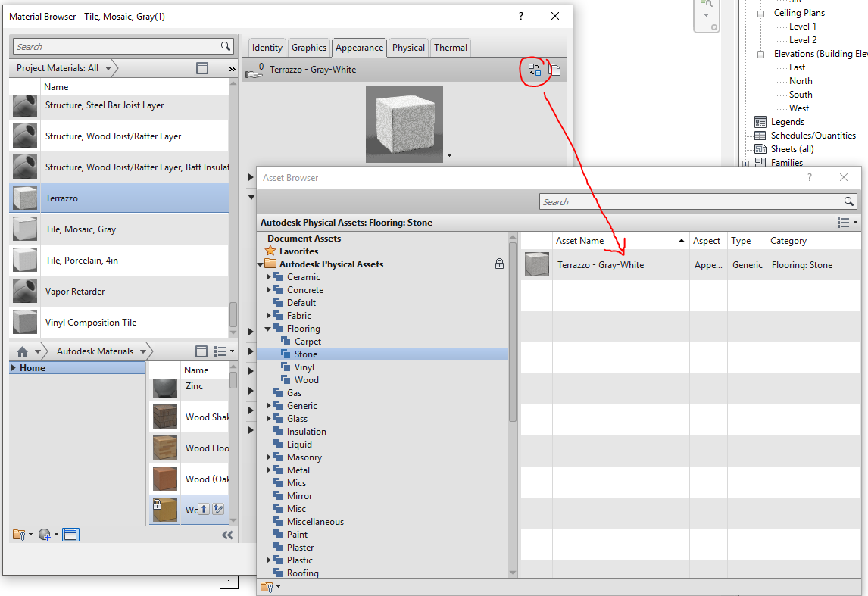Select the Vapor Retarder material
The width and height of the screenshot is (868, 596).
119,291
